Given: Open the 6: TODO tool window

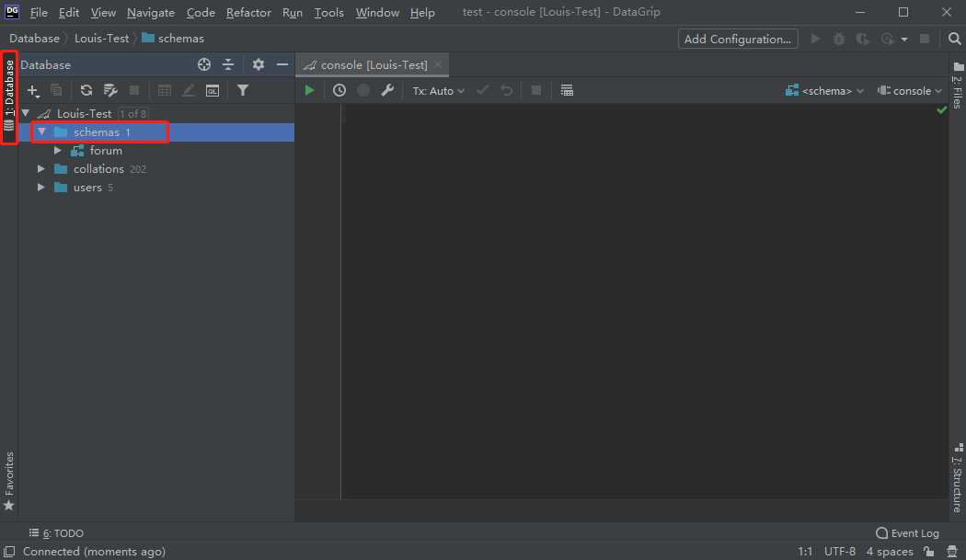Looking at the screenshot, I should pos(56,533).
